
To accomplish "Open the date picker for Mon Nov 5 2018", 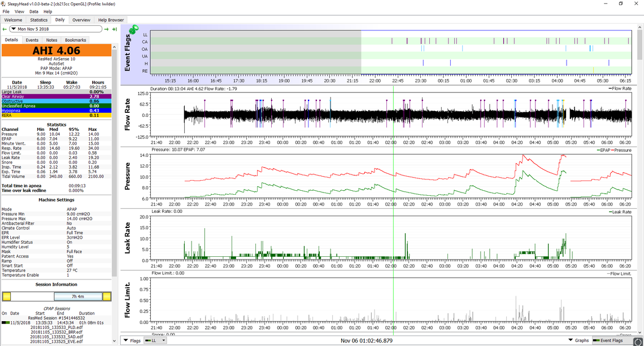I will click(14, 29).
